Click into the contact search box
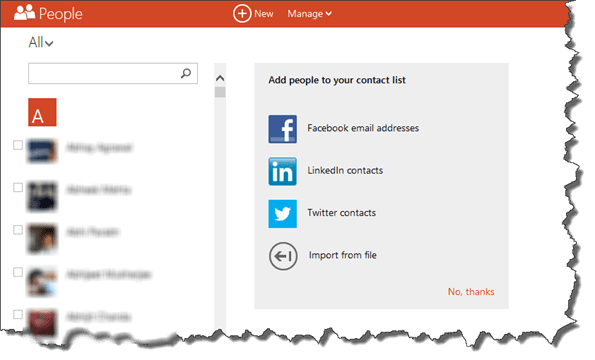This screenshot has height=360, width=595. point(113,73)
